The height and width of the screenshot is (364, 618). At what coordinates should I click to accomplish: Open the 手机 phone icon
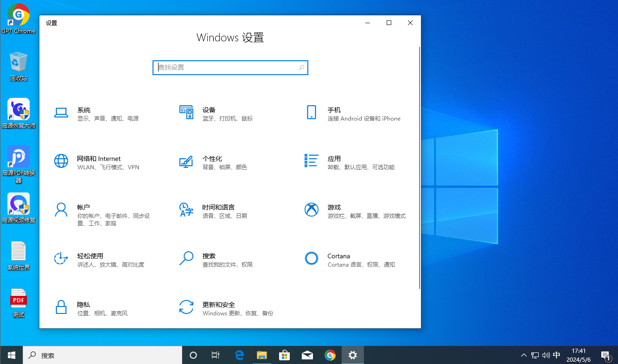[312, 112]
